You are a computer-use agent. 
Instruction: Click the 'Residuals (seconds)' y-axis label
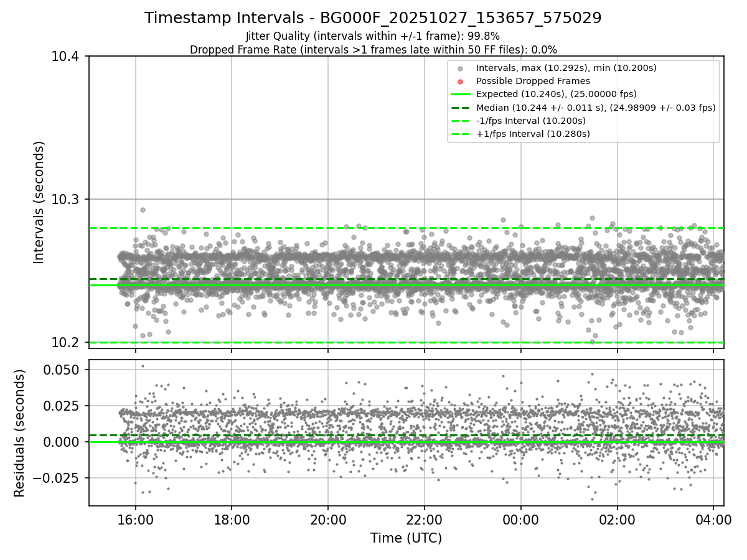click(x=19, y=433)
